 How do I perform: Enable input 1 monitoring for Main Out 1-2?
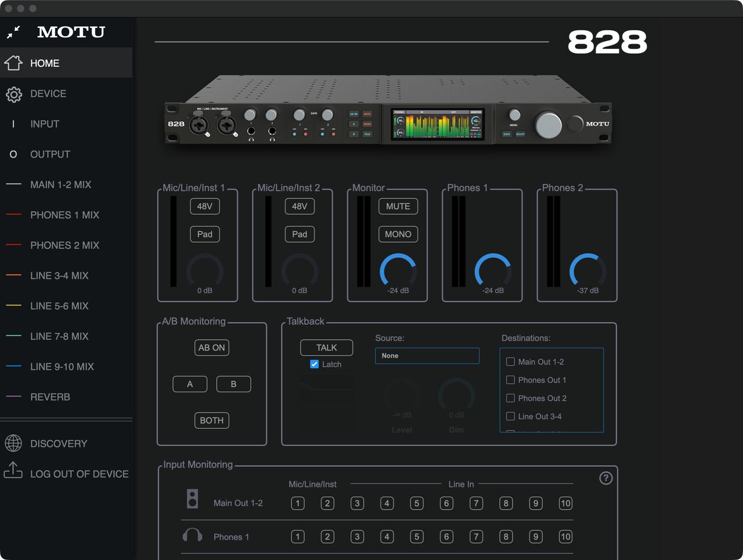(298, 503)
